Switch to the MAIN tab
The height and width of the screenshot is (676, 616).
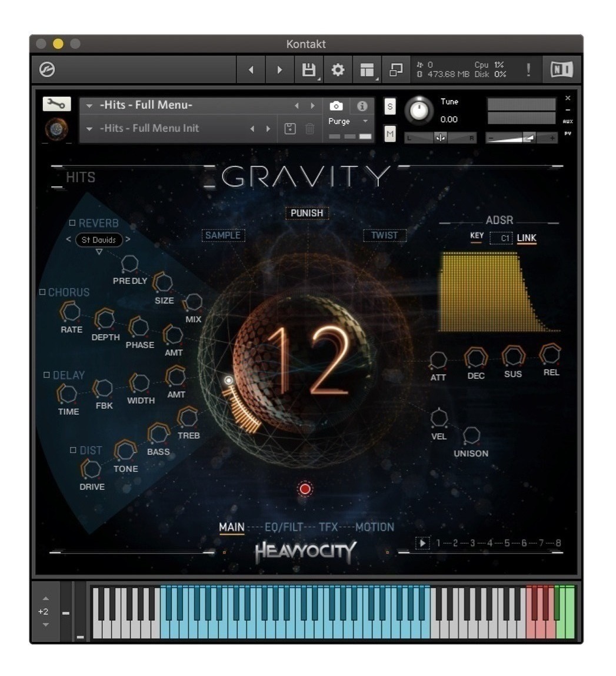point(231,527)
